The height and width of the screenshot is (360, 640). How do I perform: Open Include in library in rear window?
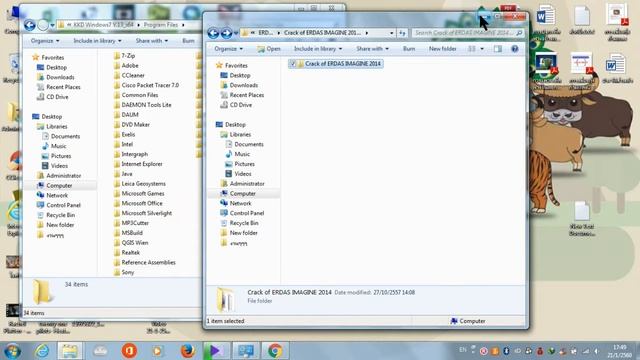point(97,41)
